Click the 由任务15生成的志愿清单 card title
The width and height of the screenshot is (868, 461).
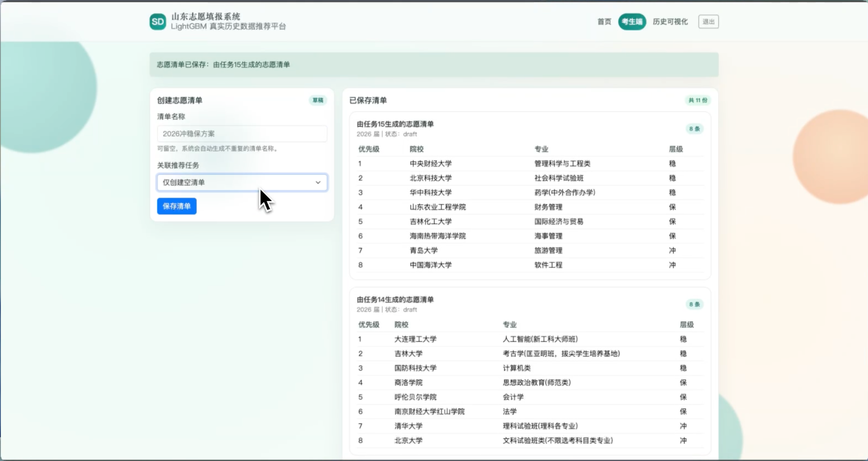[395, 124]
